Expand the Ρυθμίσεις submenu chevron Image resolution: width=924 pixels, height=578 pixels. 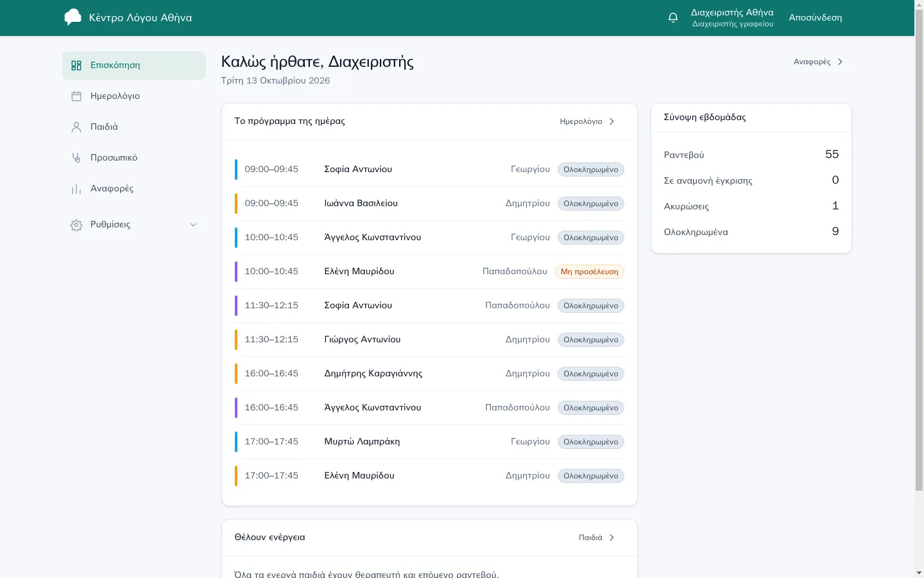[x=193, y=225]
